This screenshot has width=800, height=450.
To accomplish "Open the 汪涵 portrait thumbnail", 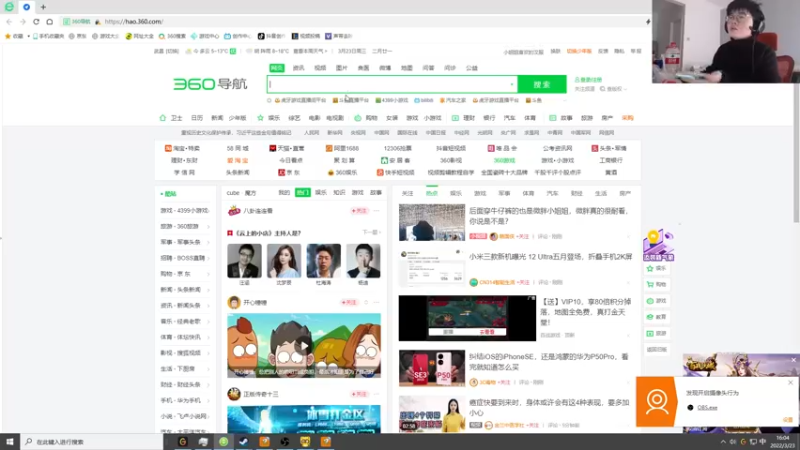I will (244, 261).
